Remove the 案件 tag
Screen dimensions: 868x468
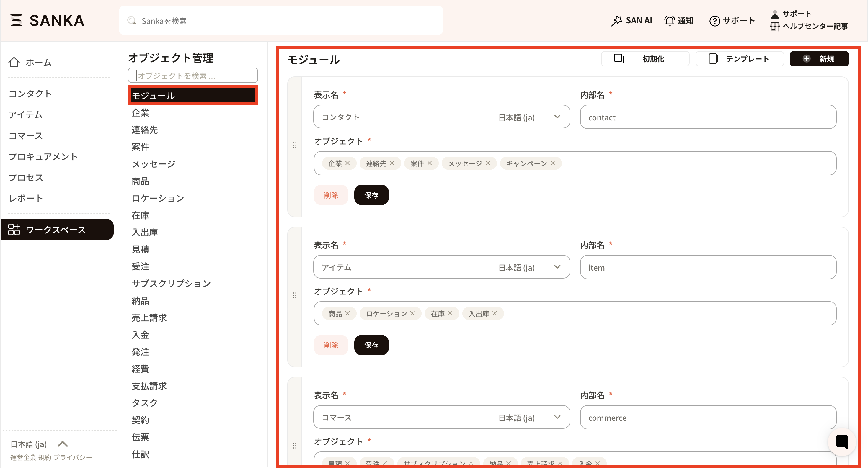pyautogui.click(x=430, y=163)
